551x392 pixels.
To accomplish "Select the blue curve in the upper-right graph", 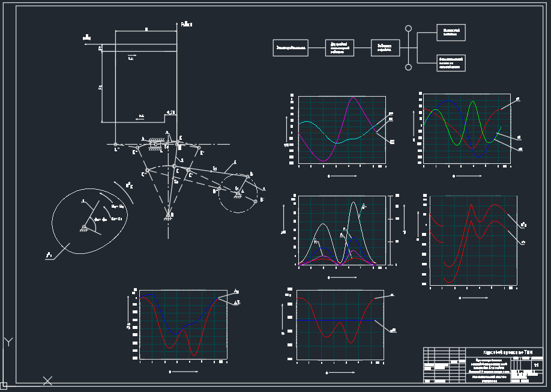I will coord(450,101).
